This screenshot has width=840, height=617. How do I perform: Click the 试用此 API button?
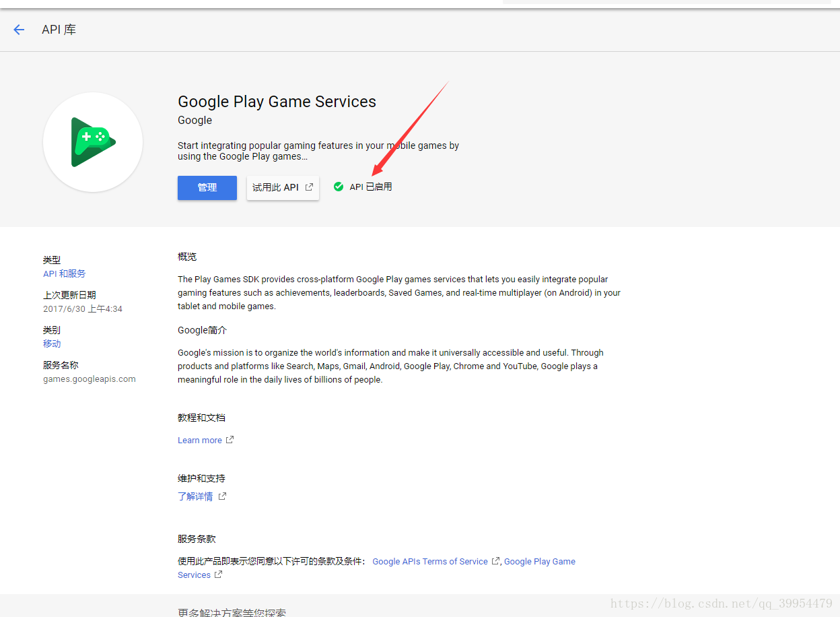tap(283, 188)
